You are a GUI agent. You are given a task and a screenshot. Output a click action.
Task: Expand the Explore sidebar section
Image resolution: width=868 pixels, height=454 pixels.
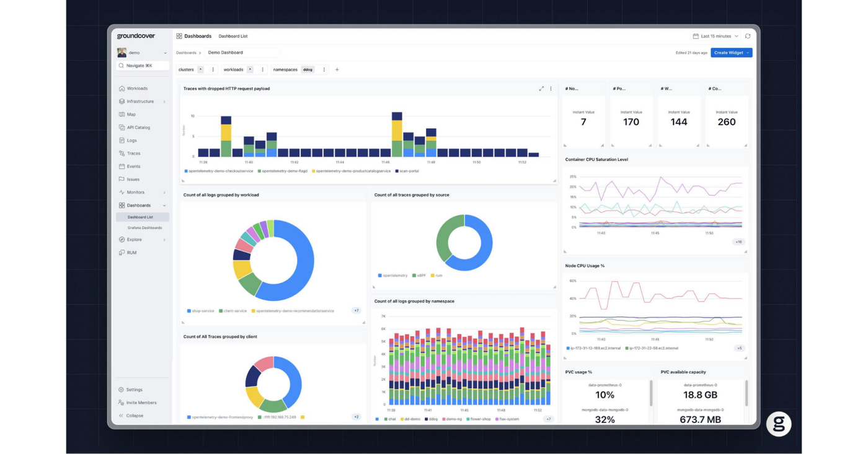(164, 240)
